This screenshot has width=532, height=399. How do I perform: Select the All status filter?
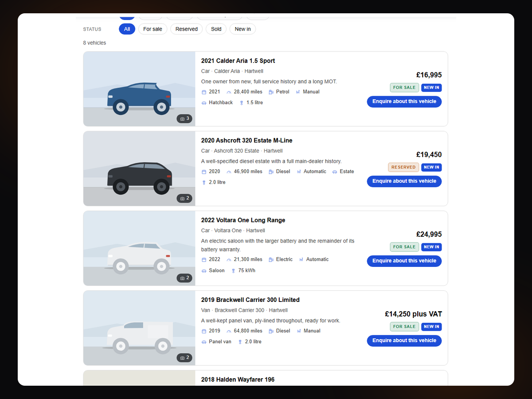127,29
